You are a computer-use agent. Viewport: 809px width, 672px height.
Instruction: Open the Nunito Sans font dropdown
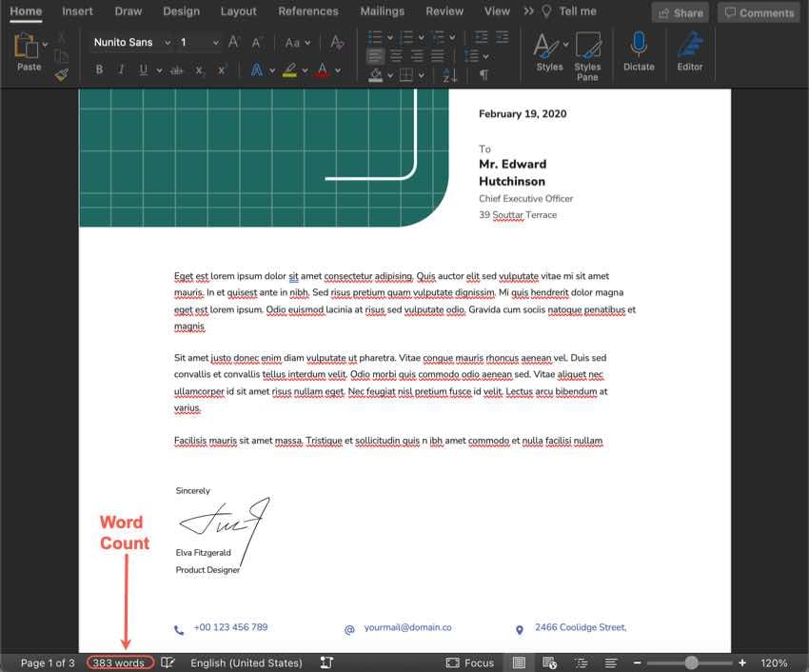coord(125,42)
